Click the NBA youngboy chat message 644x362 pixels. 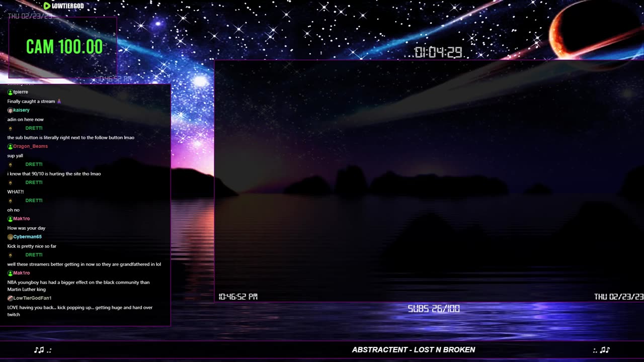point(78,286)
